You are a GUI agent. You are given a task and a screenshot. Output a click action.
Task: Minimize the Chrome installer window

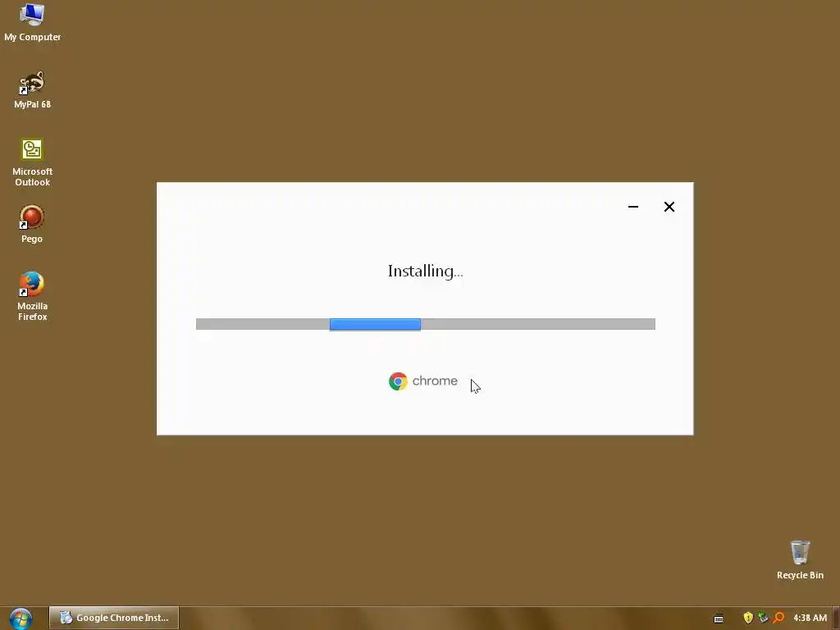tap(633, 207)
